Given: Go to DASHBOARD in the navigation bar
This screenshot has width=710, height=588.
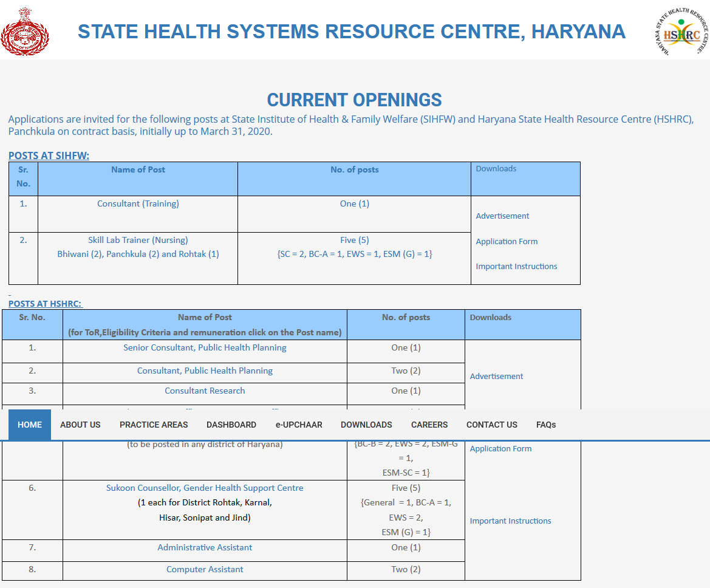Looking at the screenshot, I should 231,425.
